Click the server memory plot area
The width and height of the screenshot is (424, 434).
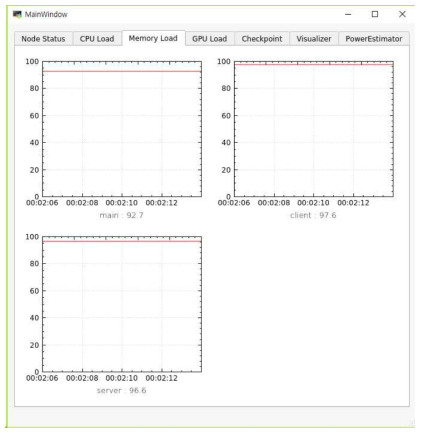coord(122,304)
